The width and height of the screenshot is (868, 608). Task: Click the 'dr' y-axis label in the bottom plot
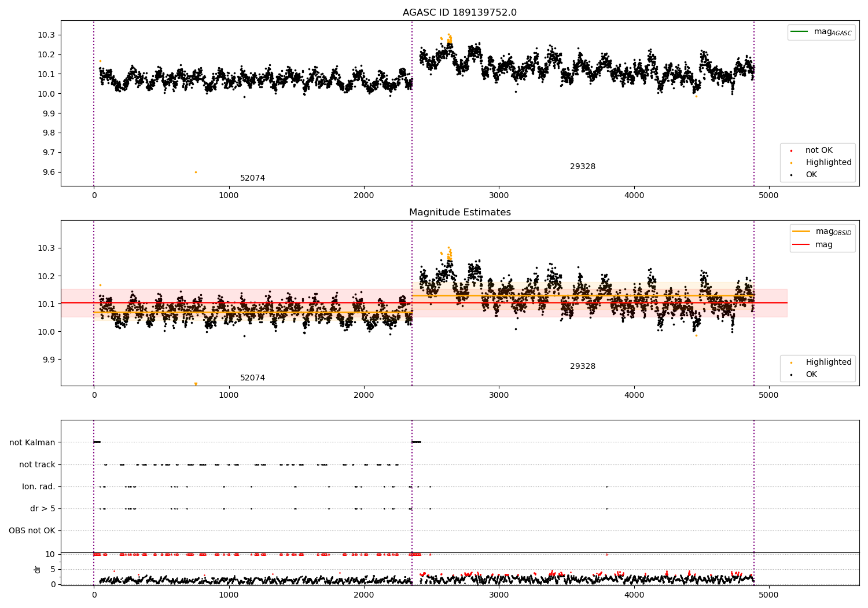tap(38, 569)
